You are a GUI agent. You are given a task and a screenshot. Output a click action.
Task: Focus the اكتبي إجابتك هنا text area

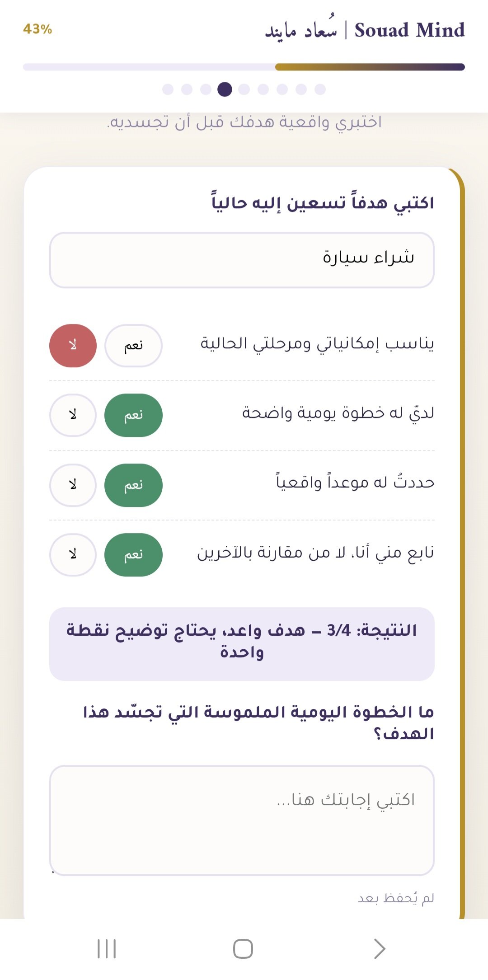[x=242, y=821]
